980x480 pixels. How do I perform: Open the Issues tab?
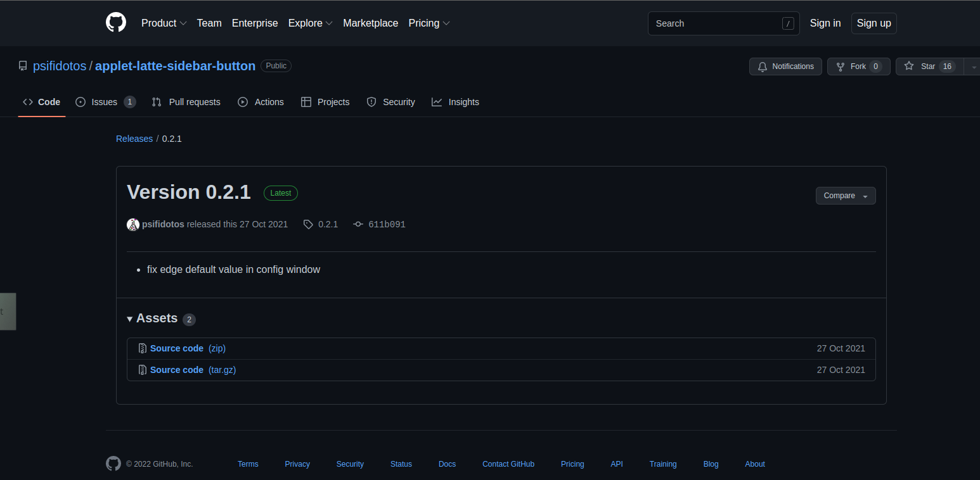pos(105,102)
